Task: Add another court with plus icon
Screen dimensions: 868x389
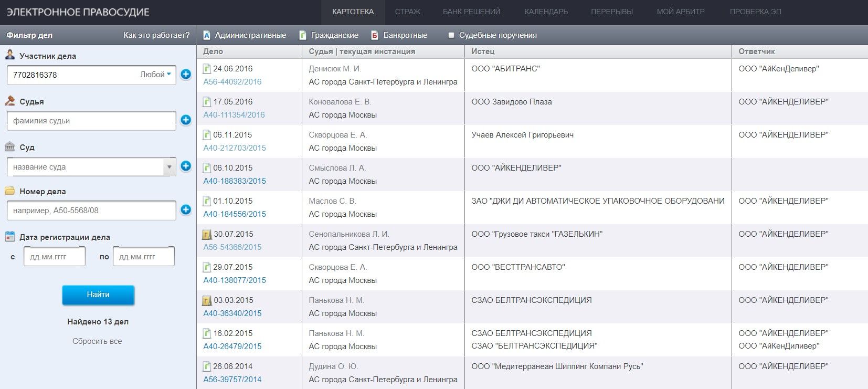Action: [x=186, y=166]
